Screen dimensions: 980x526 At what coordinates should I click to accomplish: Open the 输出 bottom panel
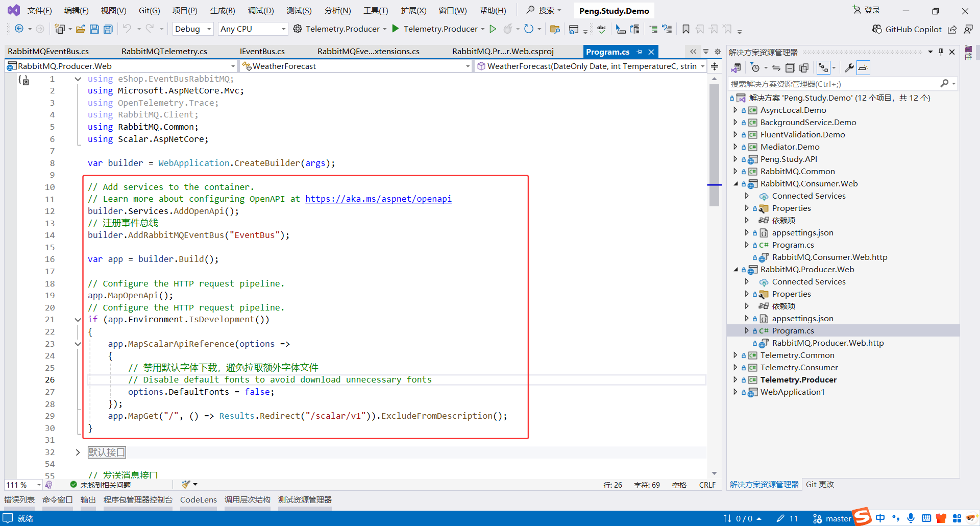[x=88, y=500]
